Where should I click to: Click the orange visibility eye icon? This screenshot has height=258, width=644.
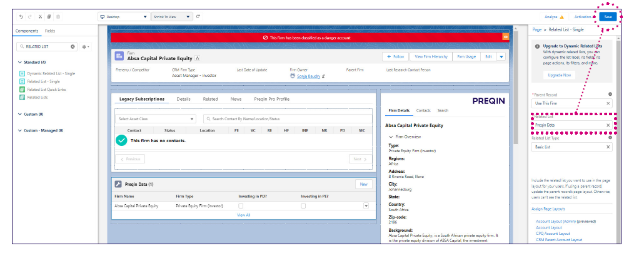[x=506, y=37]
